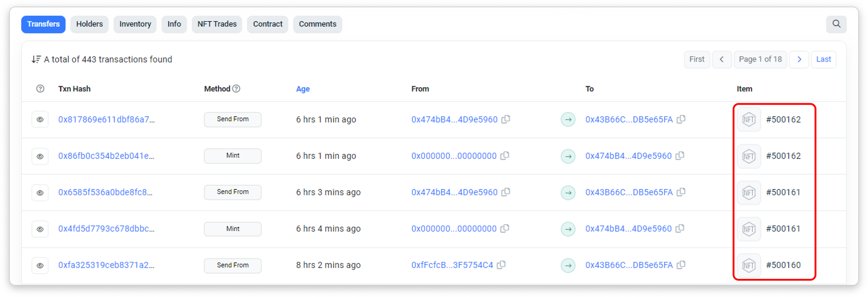Click the Age column header to switch format
Viewport: 868px width, 297px height.
pyautogui.click(x=302, y=89)
